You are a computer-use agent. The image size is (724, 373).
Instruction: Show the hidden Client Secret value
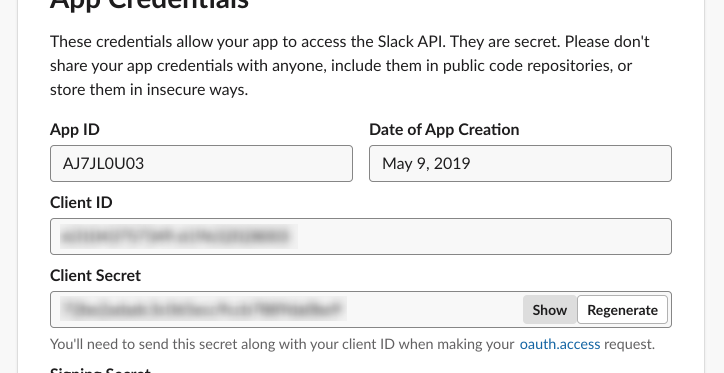(549, 310)
